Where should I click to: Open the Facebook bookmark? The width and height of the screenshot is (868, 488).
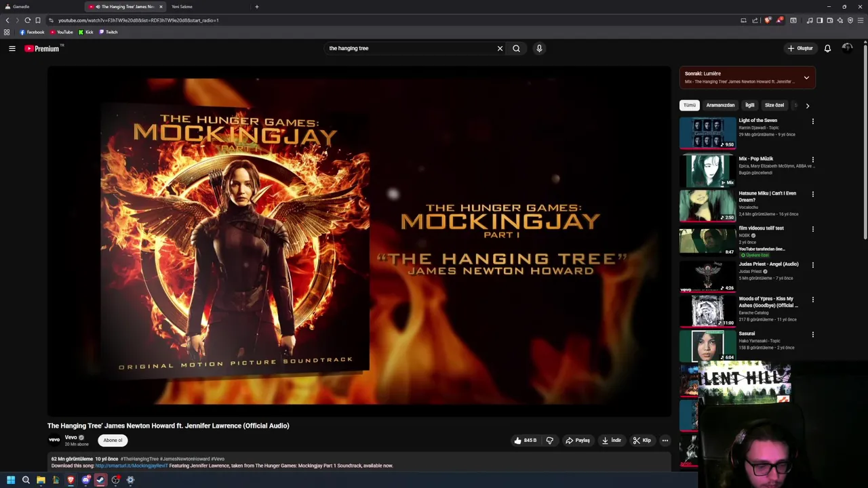tap(32, 32)
